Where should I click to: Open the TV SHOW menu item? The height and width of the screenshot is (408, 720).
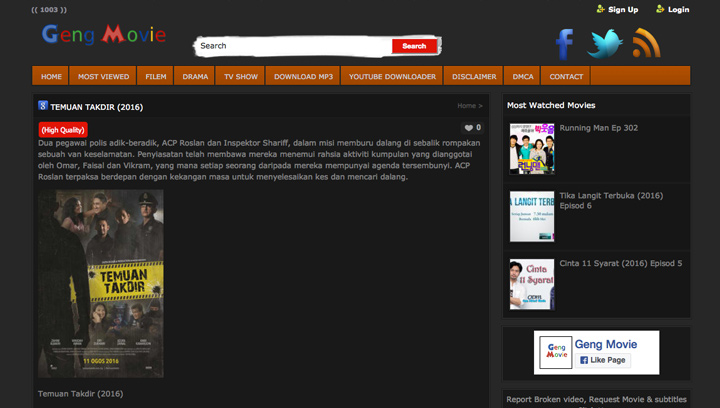241,76
